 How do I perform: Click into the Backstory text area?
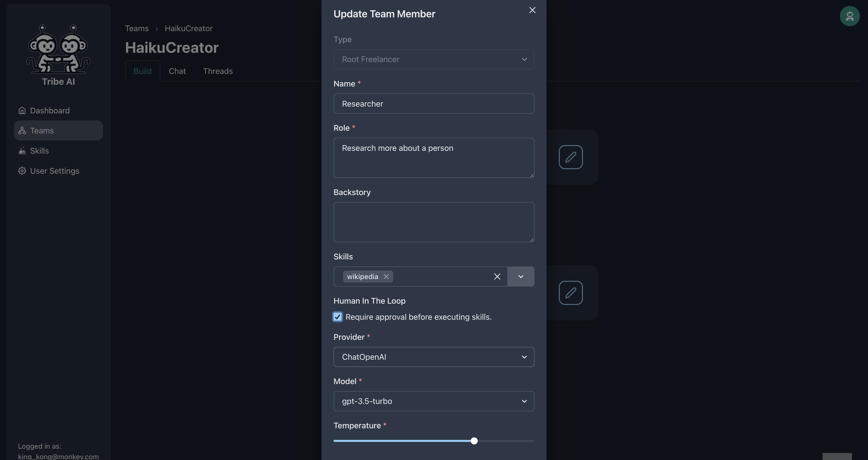coord(433,222)
